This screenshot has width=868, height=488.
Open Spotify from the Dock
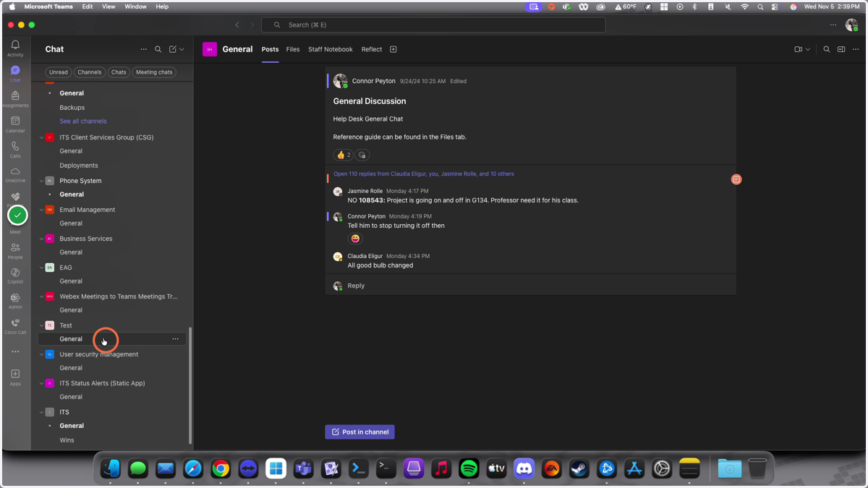point(469,468)
